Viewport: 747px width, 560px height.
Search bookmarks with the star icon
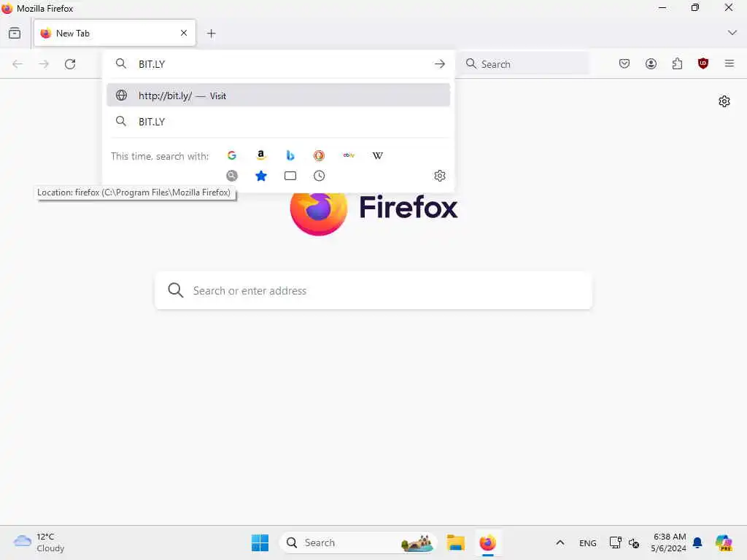261,176
